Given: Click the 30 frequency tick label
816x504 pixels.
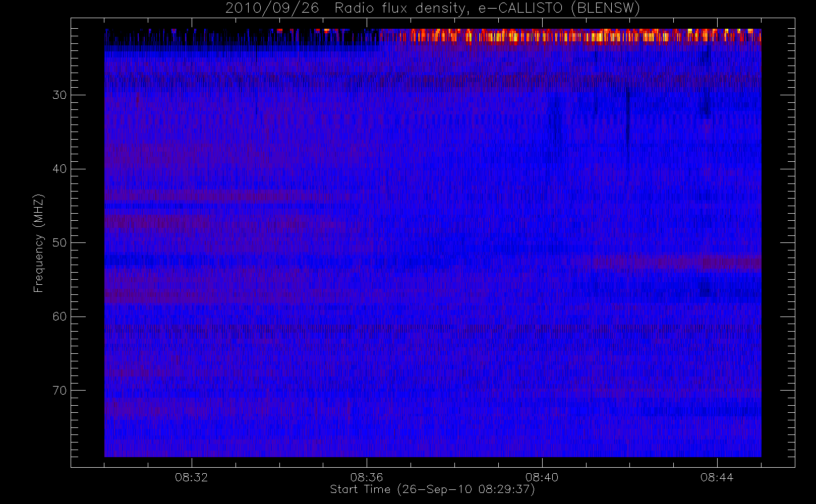Looking at the screenshot, I should pos(60,95).
